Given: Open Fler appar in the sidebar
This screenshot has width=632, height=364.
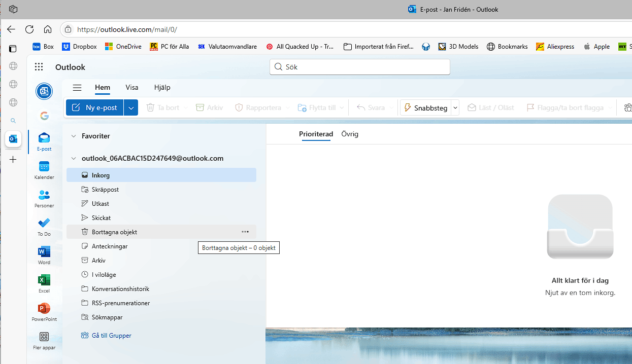Looking at the screenshot, I should (x=44, y=341).
